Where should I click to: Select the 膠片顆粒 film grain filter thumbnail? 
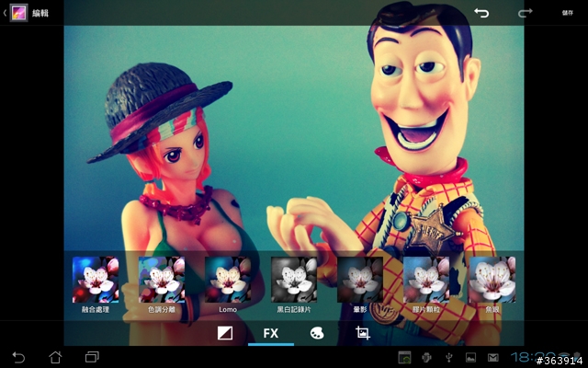[426, 280]
